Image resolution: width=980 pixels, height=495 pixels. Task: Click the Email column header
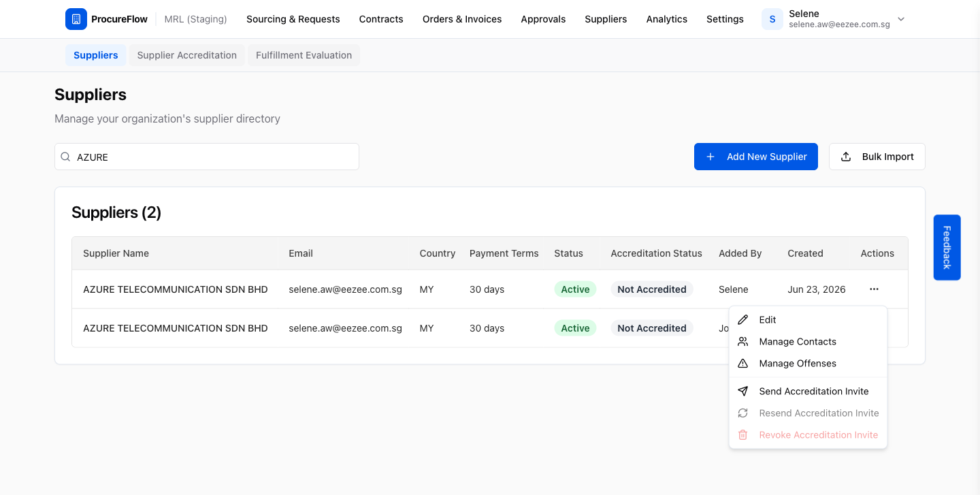pos(301,253)
